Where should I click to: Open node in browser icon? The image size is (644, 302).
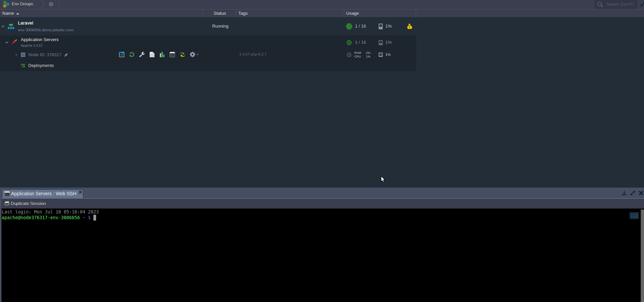122,55
